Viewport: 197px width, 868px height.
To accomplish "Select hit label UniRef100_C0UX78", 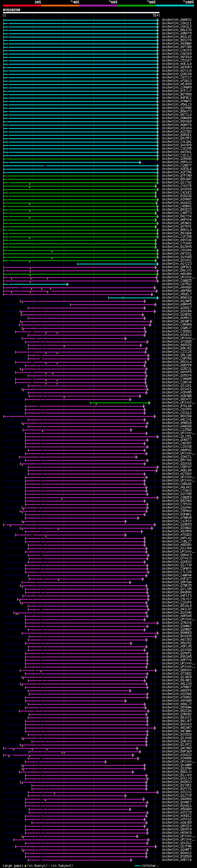I will click(x=177, y=186).
